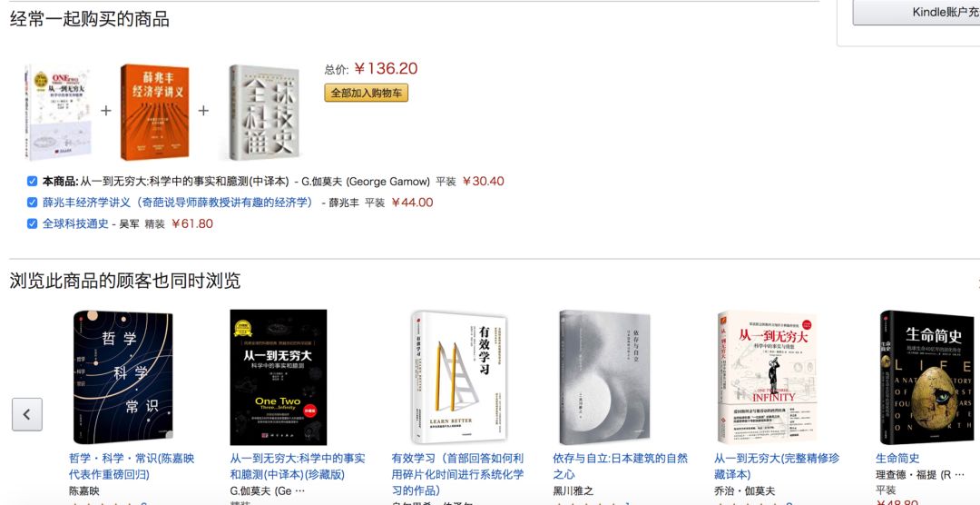This screenshot has height=505, width=980.
Task: Click the white 从一到无穷大 bundle cover
Action: pos(58,113)
